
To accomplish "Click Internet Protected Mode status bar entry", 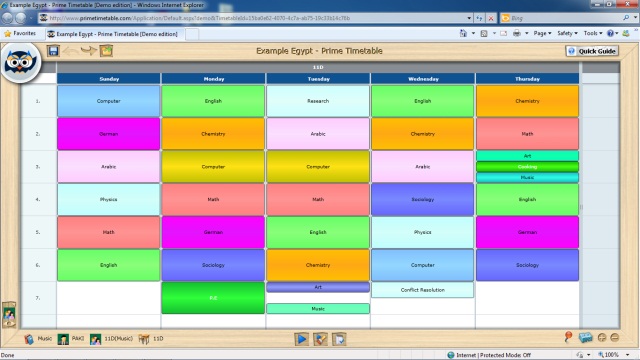I will coord(489,355).
